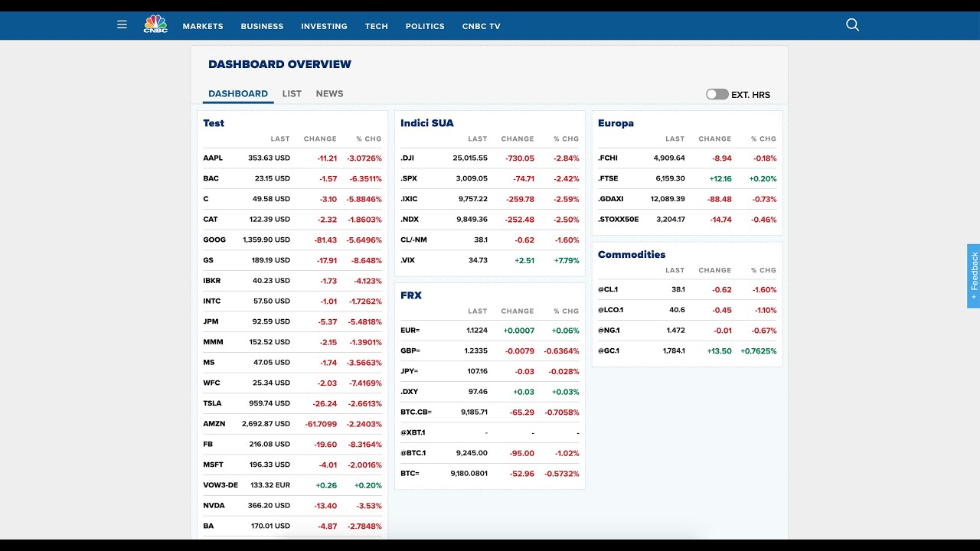980x551 pixels.
Task: Select the .GDAXI index symbol
Action: (611, 199)
